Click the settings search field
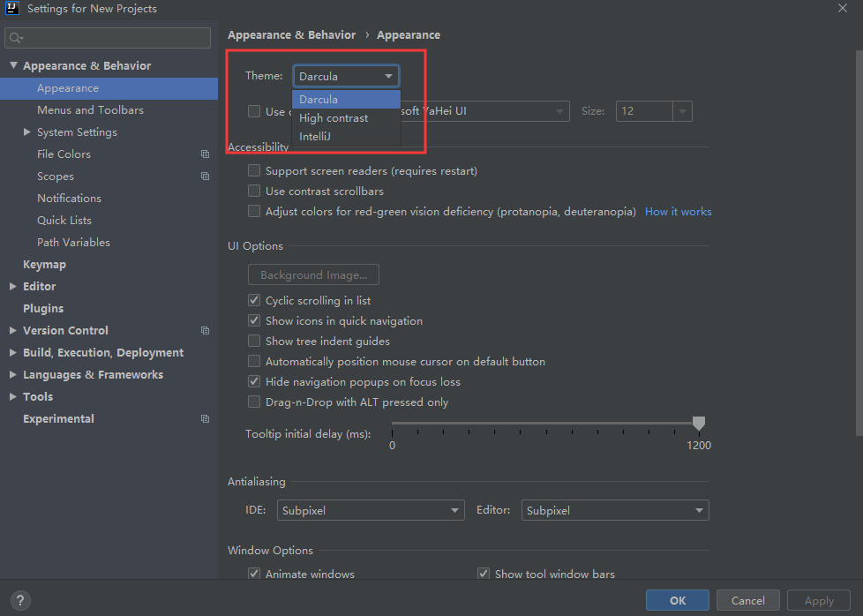This screenshot has height=616, width=863. 108,38
